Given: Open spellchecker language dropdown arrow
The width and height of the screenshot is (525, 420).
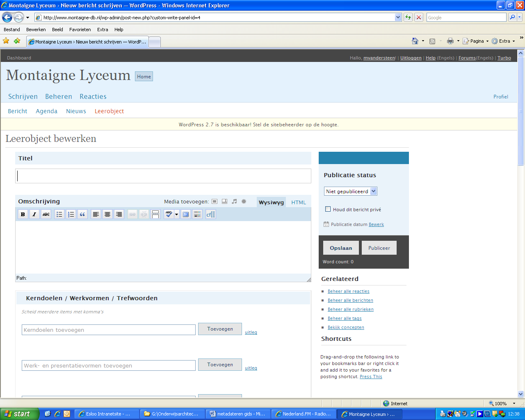Looking at the screenshot, I should pyautogui.click(x=177, y=214).
